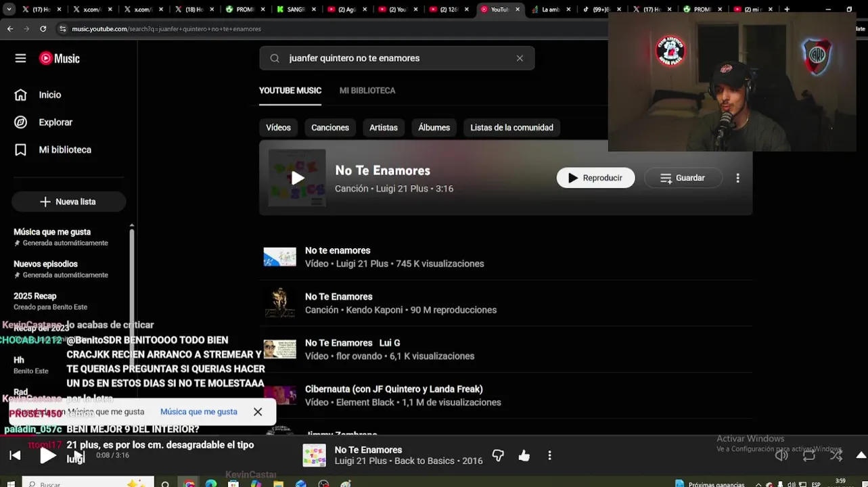Open the Cibernauta video result
The width and height of the screenshot is (868, 487).
(507, 396)
